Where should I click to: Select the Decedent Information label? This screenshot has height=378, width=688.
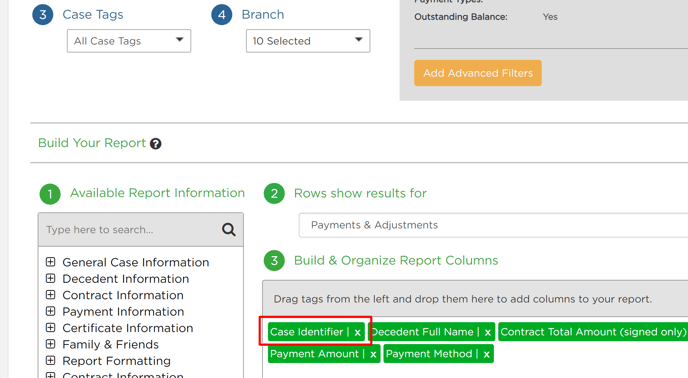pyautogui.click(x=125, y=279)
